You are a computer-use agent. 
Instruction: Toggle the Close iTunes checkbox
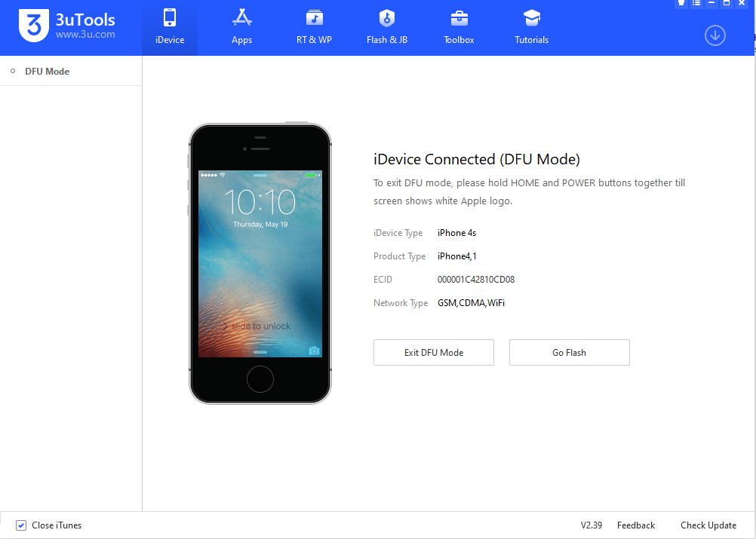pyautogui.click(x=20, y=525)
